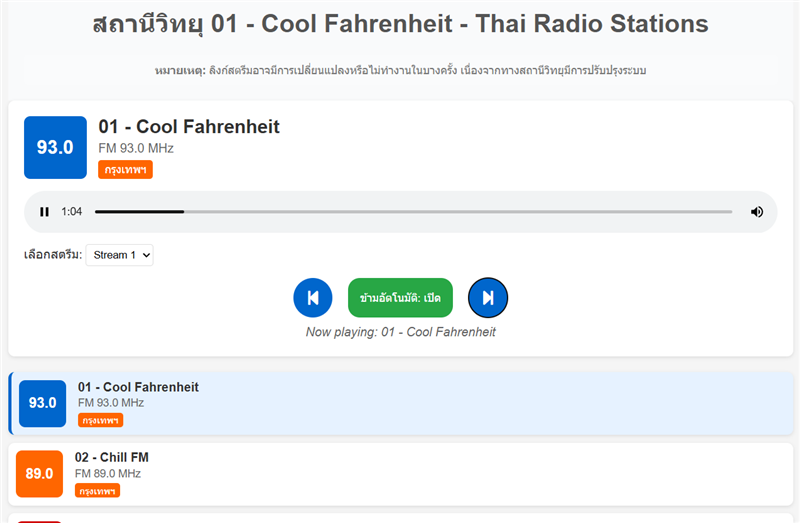This screenshot has height=523, width=800.
Task: Seek on the audio progress bar
Action: [x=413, y=212]
